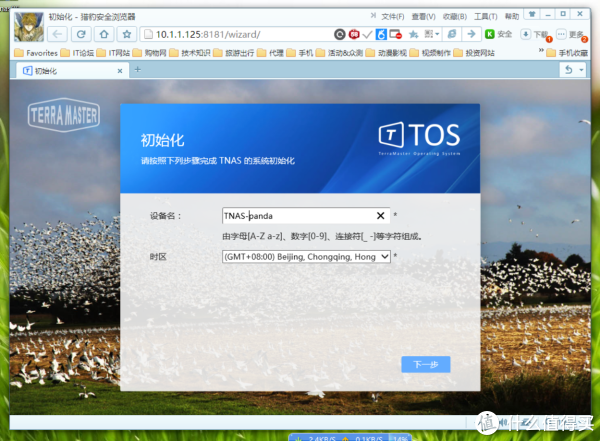Click the dark circular C icon in address bar
600x441 pixels.
tap(339, 34)
